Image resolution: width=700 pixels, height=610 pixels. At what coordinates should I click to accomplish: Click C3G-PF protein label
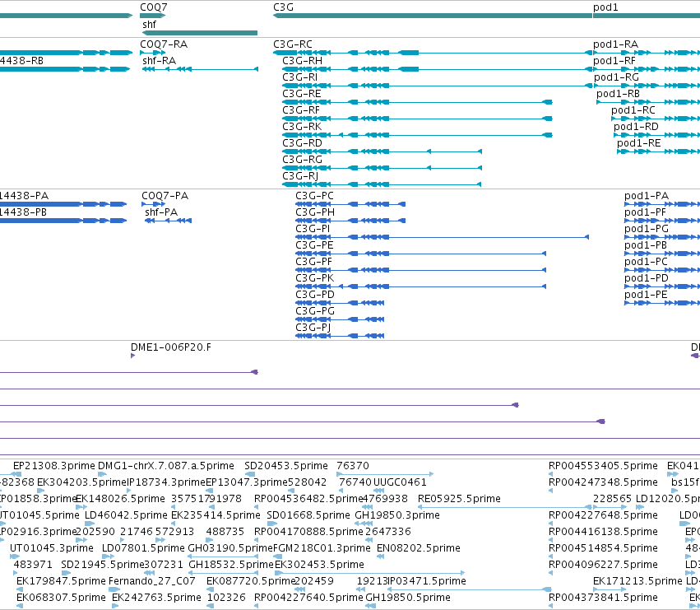[314, 262]
